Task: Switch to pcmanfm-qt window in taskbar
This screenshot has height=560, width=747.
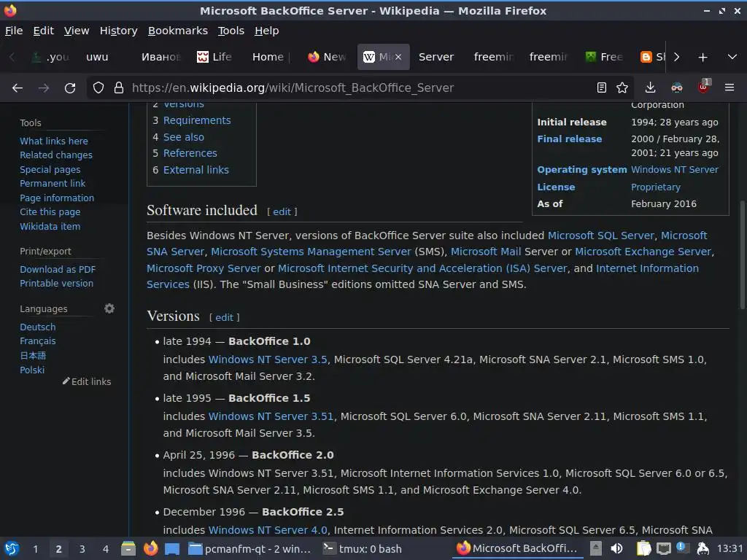Action: click(x=249, y=549)
